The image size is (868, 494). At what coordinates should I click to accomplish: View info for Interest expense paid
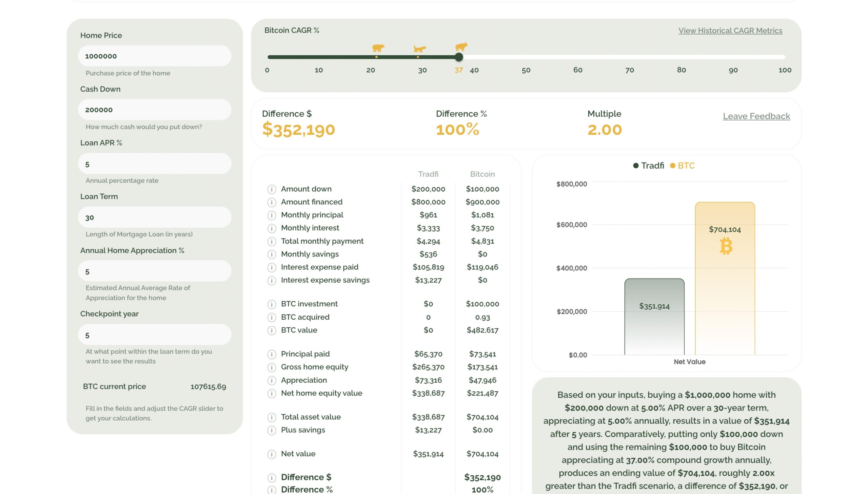point(272,267)
